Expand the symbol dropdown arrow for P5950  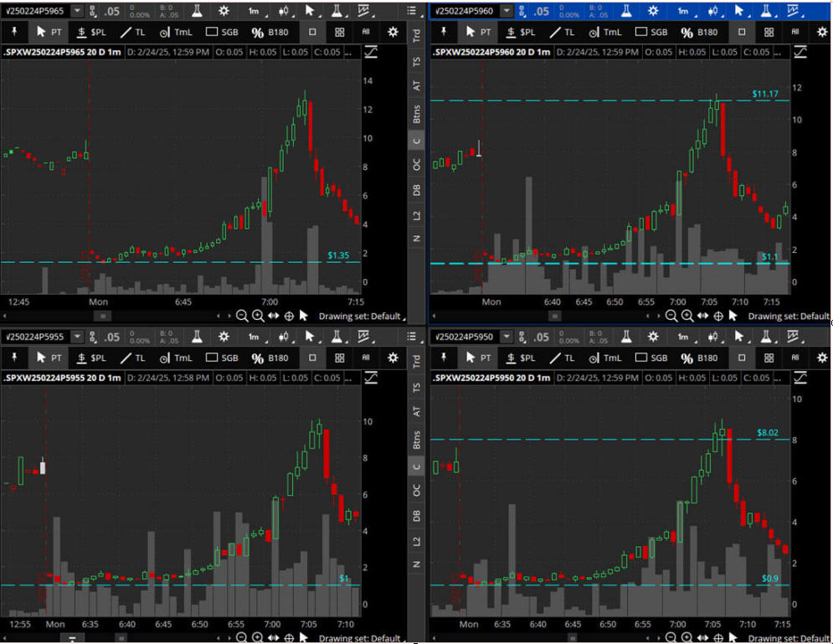coord(506,337)
